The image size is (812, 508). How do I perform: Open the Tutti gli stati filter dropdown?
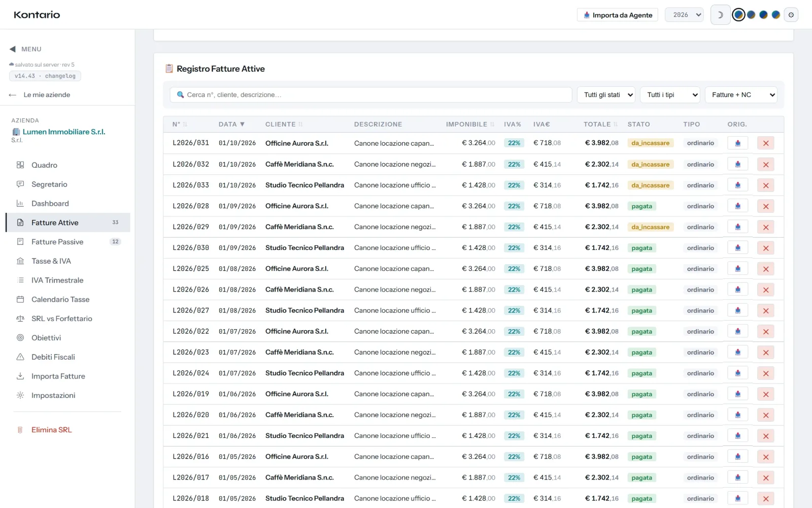pos(606,95)
